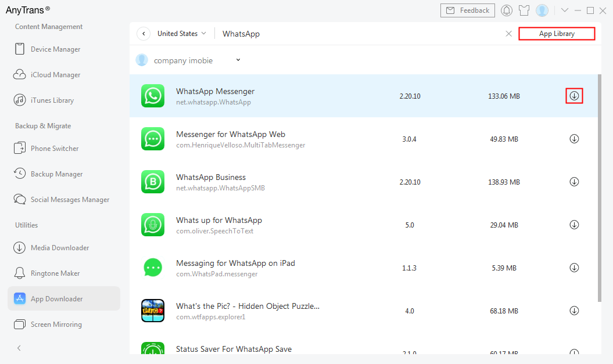
Task: Open the iCloud Manager
Action: pyautogui.click(x=55, y=74)
